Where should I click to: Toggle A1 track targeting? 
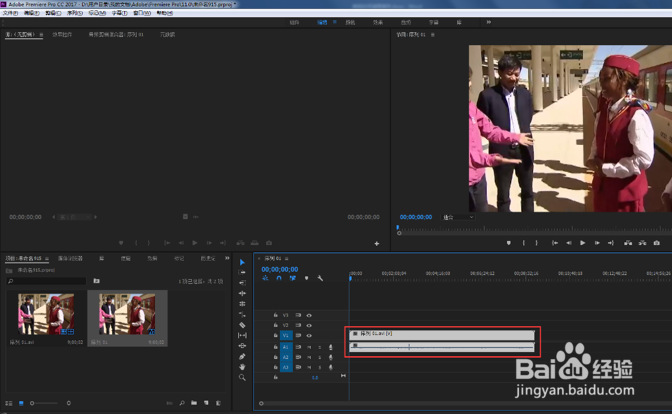(286, 347)
